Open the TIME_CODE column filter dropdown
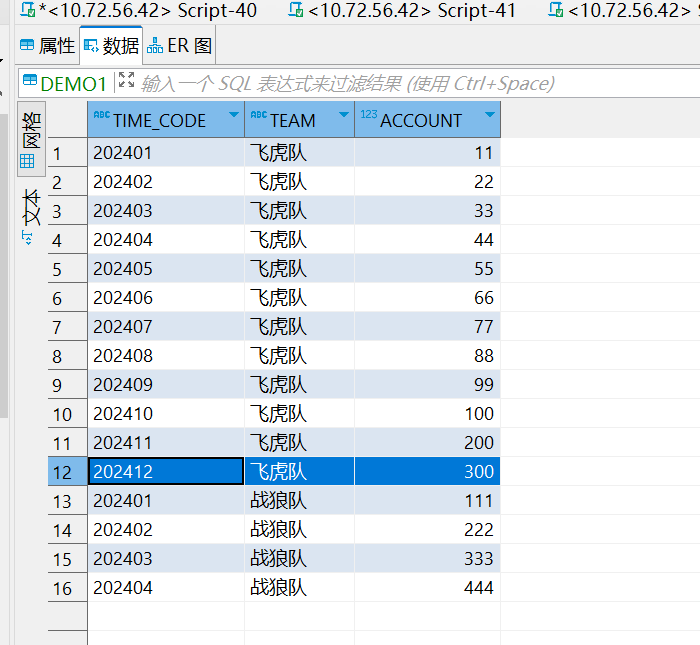Screen dimensions: 700x645 (x=233, y=115)
